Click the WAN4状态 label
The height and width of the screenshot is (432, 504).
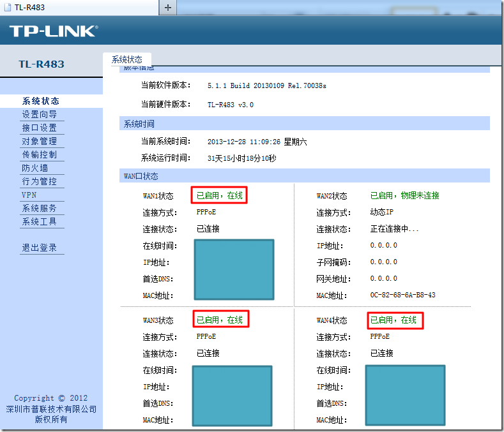tap(332, 320)
